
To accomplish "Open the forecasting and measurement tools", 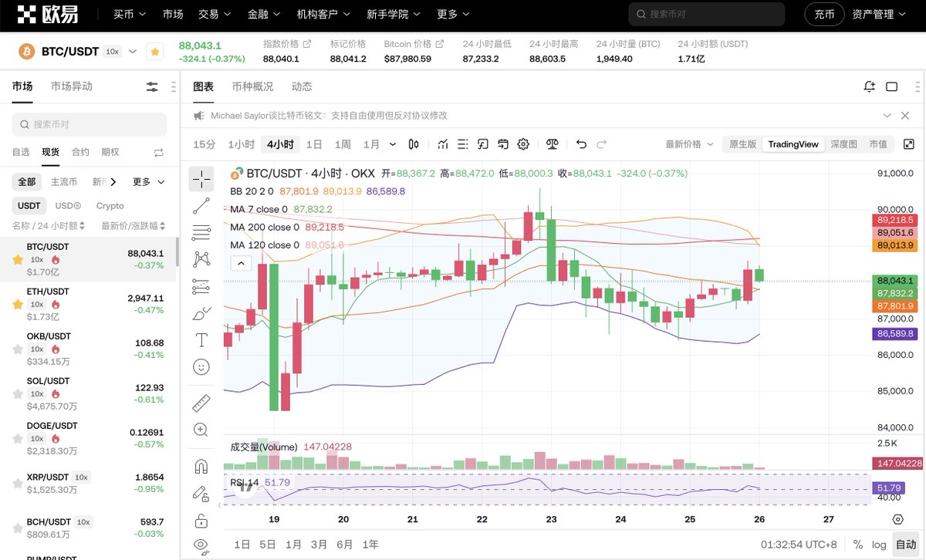I will 201,286.
